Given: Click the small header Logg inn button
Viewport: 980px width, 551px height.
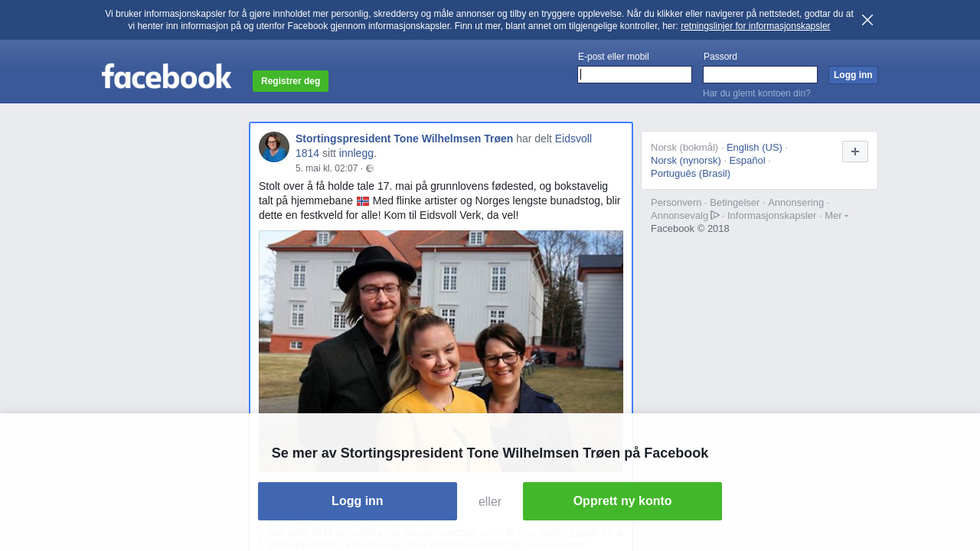Looking at the screenshot, I should tap(853, 75).
